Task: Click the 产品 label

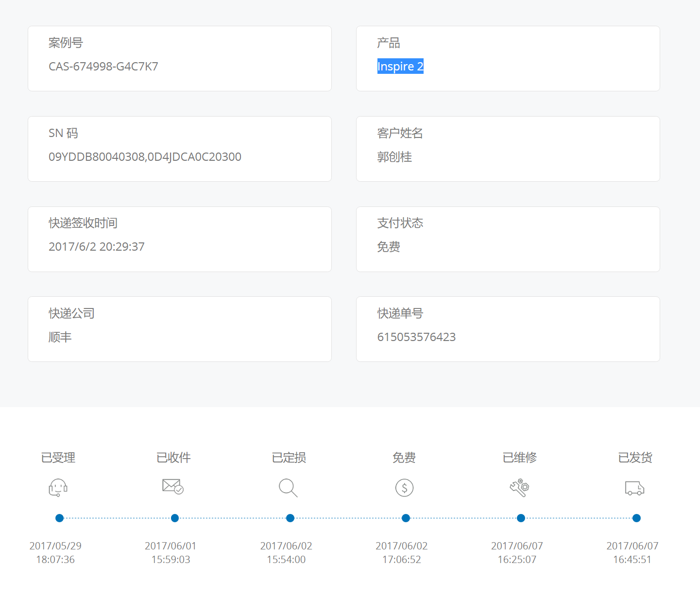Action: (x=389, y=43)
